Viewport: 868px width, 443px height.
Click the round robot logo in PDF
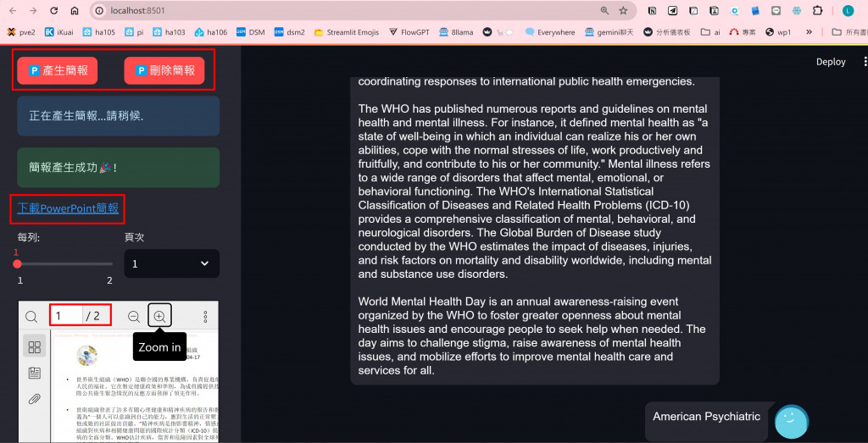click(87, 356)
